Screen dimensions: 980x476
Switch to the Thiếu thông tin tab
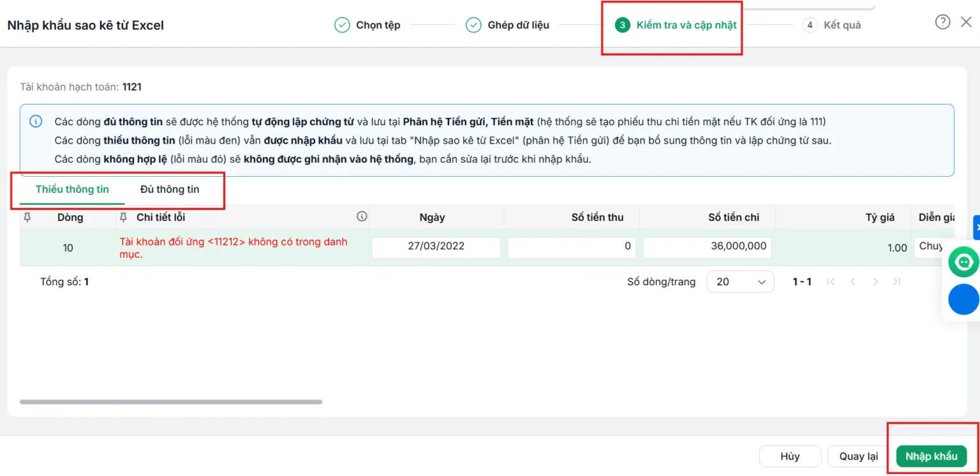click(72, 190)
